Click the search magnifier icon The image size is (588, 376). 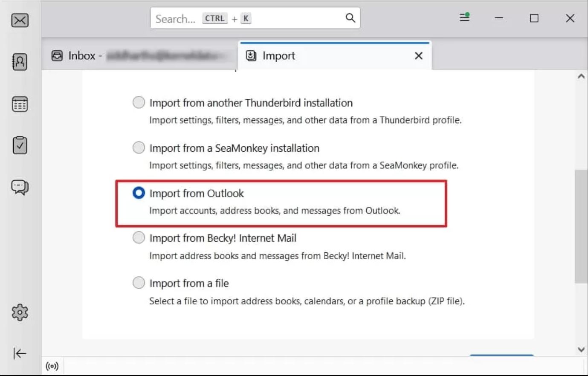click(x=350, y=18)
